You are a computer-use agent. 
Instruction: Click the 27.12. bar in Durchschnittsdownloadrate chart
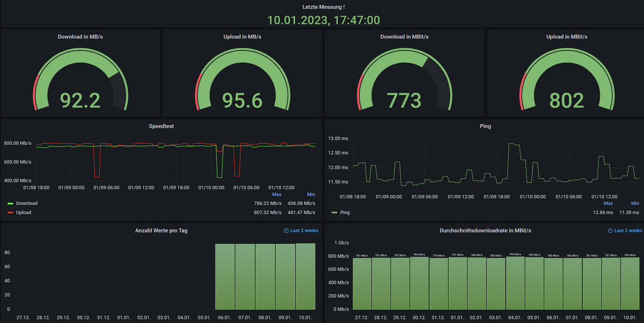click(x=362, y=283)
